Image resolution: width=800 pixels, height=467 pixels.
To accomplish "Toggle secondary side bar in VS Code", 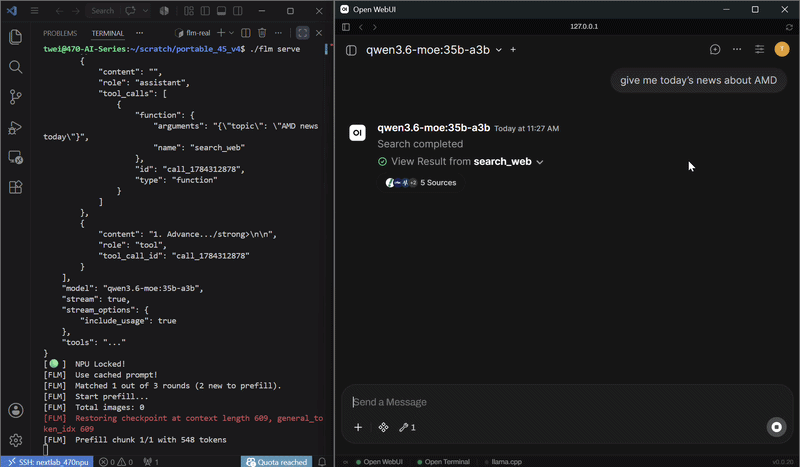I will click(x=238, y=11).
